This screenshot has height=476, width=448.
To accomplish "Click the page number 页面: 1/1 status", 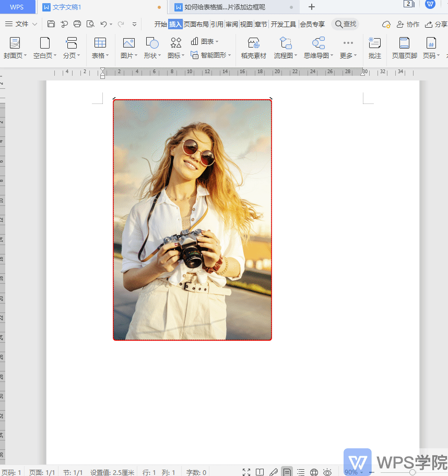I will pyautogui.click(x=42, y=472).
